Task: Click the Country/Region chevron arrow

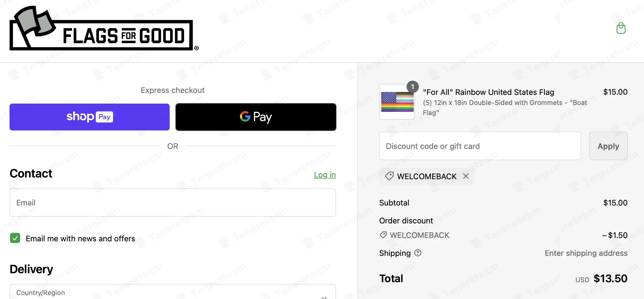Action: click(x=324, y=297)
